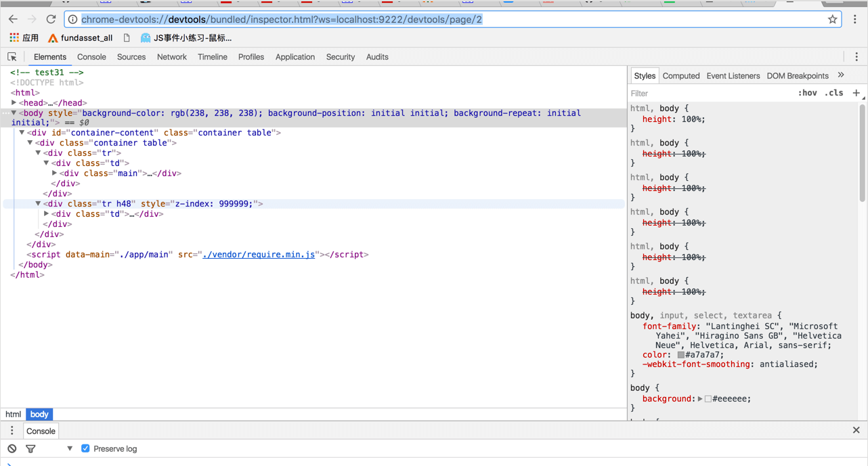868x466 pixels.
Task: Close the console drawer
Action: click(856, 431)
